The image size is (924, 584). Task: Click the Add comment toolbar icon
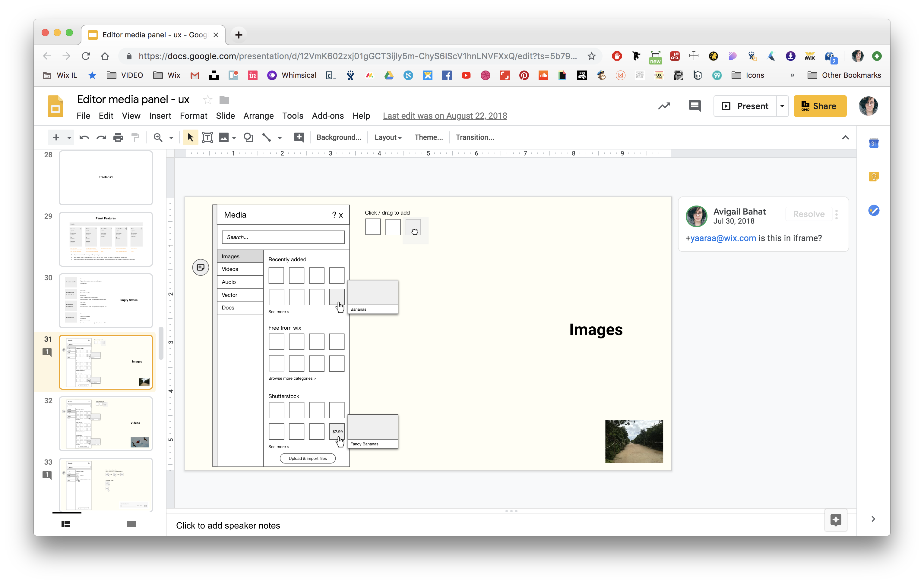coord(299,137)
